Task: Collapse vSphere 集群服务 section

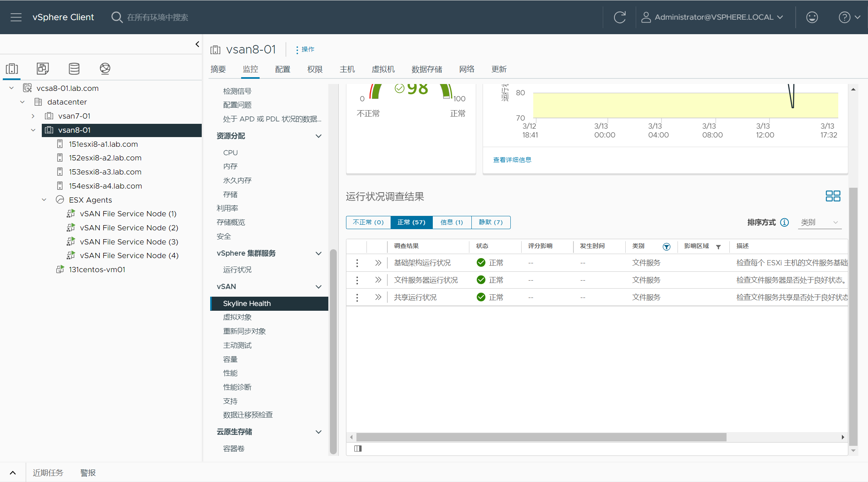Action: (x=318, y=253)
